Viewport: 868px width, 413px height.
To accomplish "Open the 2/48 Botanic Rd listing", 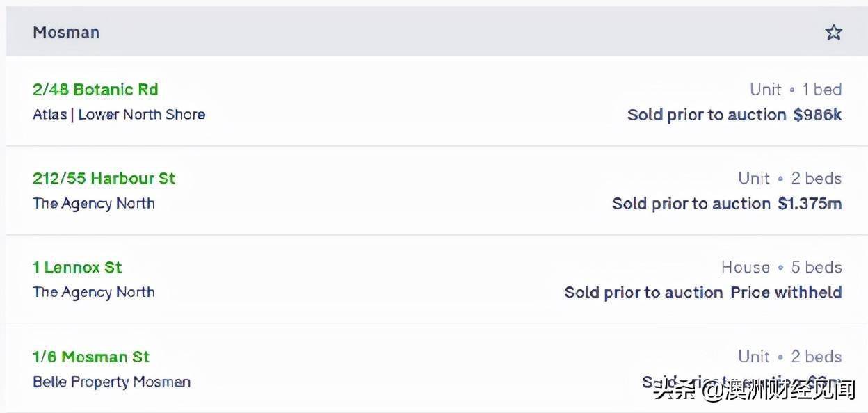I will 95,90.
